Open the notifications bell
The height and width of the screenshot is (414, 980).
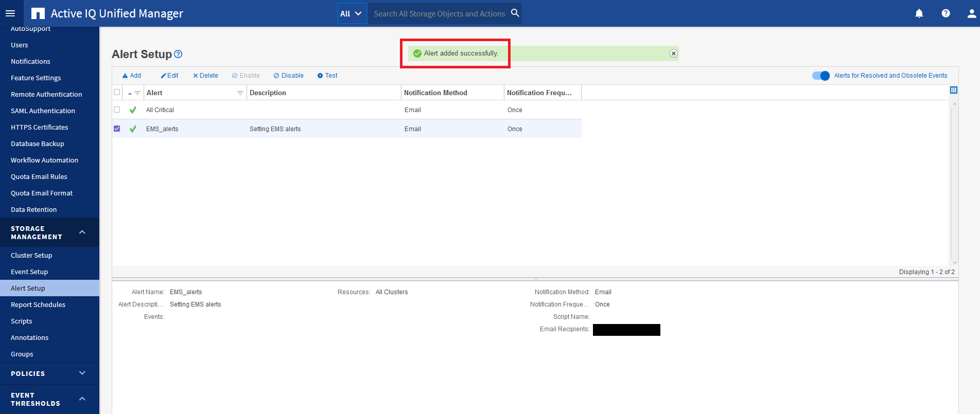pyautogui.click(x=919, y=13)
